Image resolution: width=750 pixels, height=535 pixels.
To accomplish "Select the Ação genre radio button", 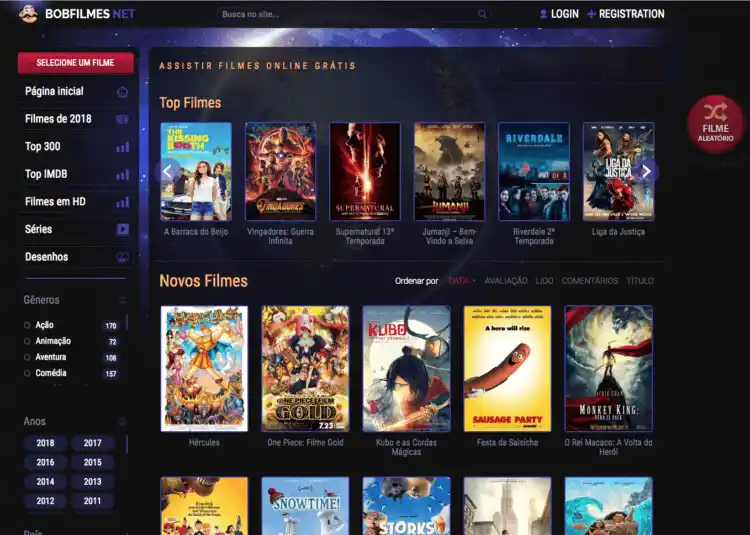I will tap(27, 325).
